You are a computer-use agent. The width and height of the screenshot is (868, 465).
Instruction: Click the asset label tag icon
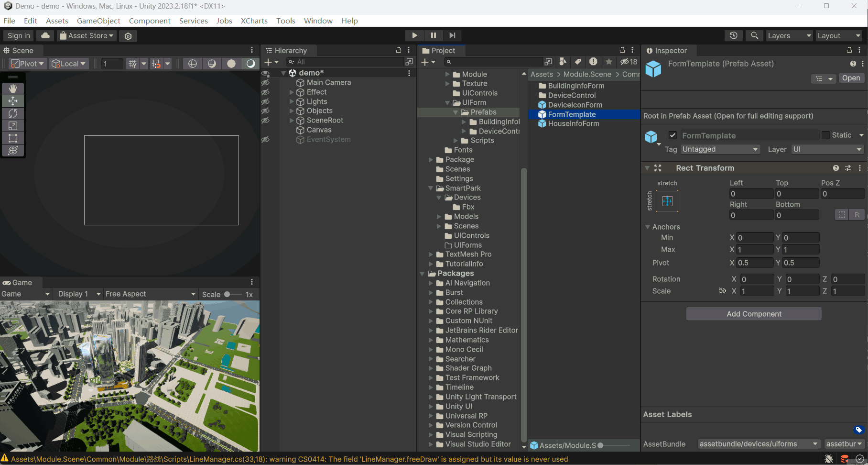point(858,430)
